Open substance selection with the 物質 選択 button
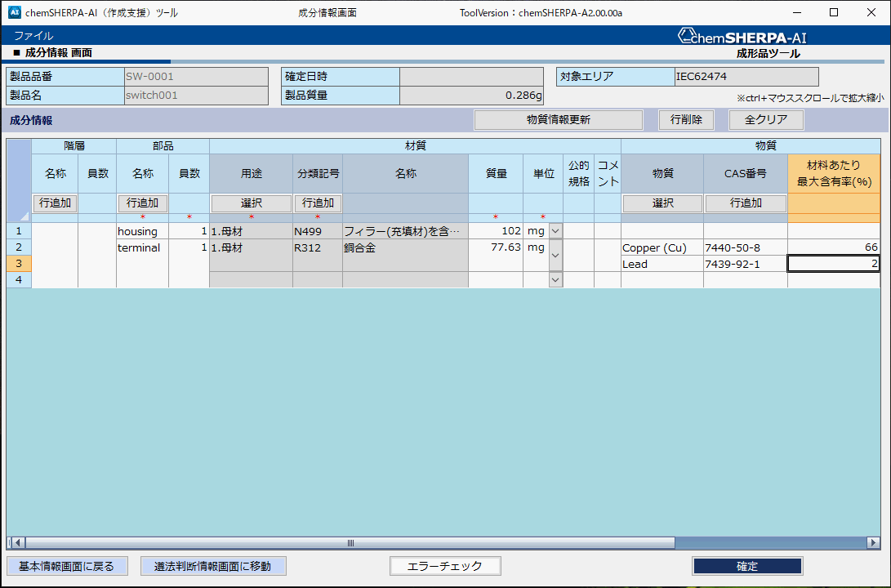Image resolution: width=891 pixels, height=588 pixels. click(662, 203)
